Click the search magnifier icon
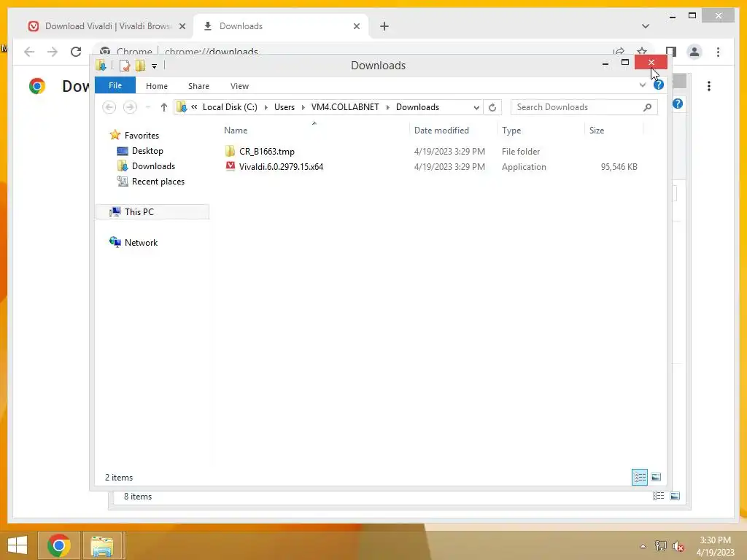Screen dimensions: 747x560 tap(647, 107)
